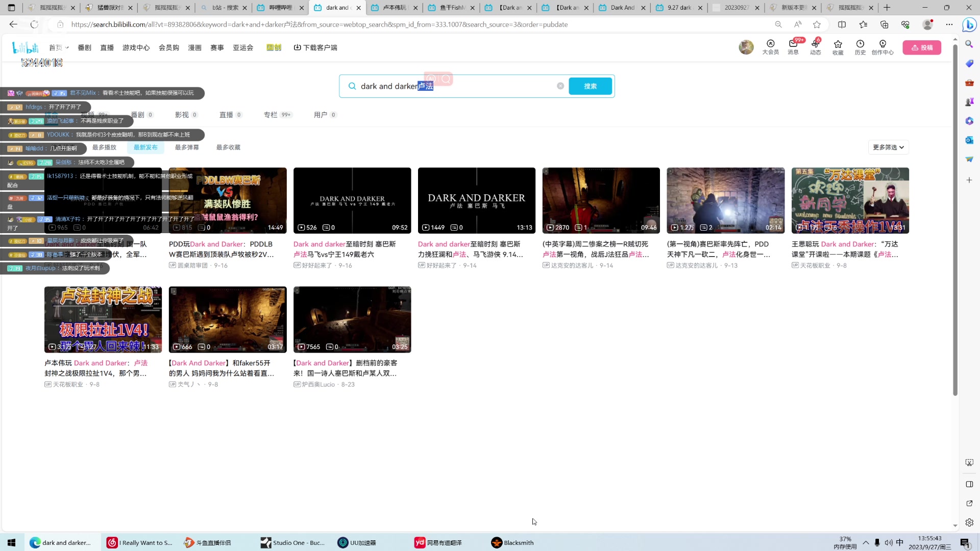Viewport: 980px width, 551px height.
Task: Add a sidebar app with plus icon
Action: point(969,180)
